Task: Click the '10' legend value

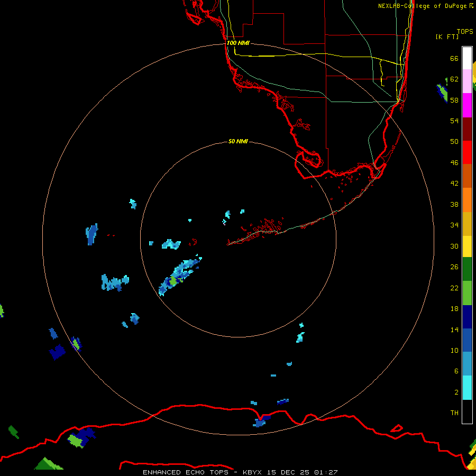Action: click(454, 350)
